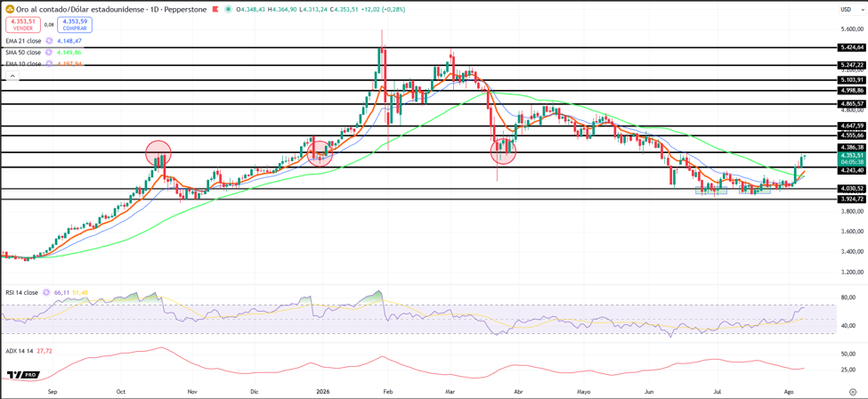The width and height of the screenshot is (868, 399).
Task: Click the EMA 10 loading indicator icon
Action: point(49,64)
